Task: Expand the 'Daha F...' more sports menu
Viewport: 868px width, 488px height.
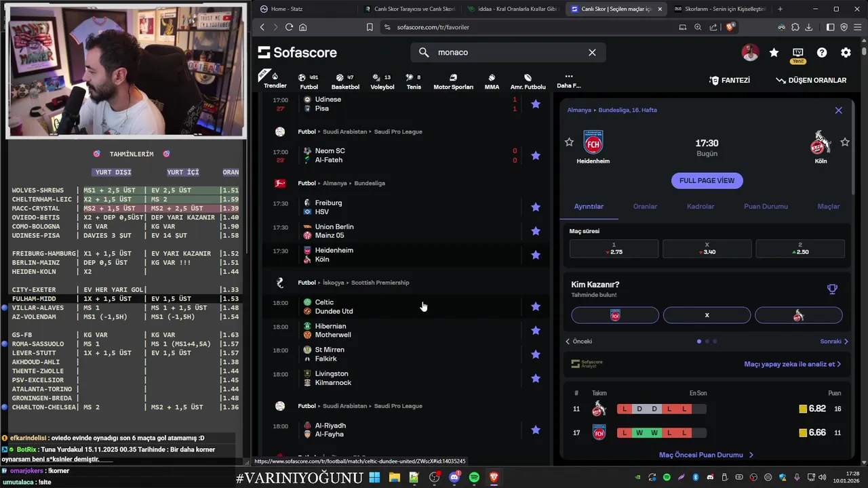Action: point(568,81)
